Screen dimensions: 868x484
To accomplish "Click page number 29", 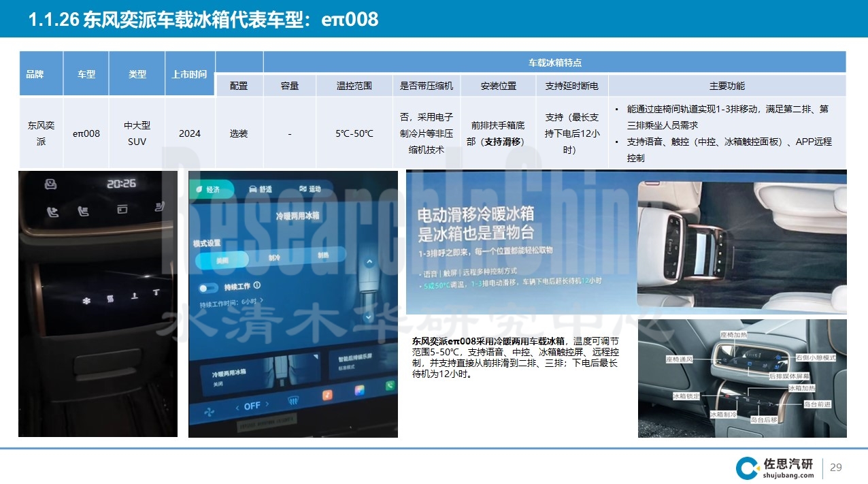I will 836,467.
